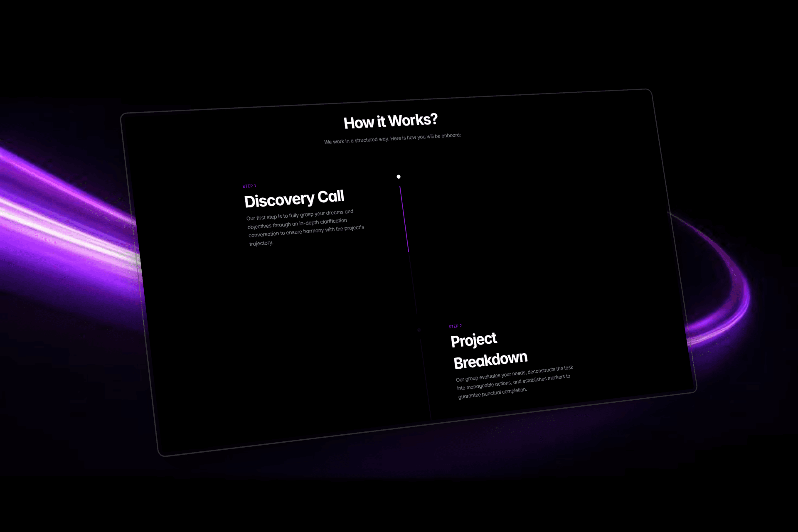
Task: Click the word "trajectory." in the Step 1 text
Action: click(x=261, y=243)
